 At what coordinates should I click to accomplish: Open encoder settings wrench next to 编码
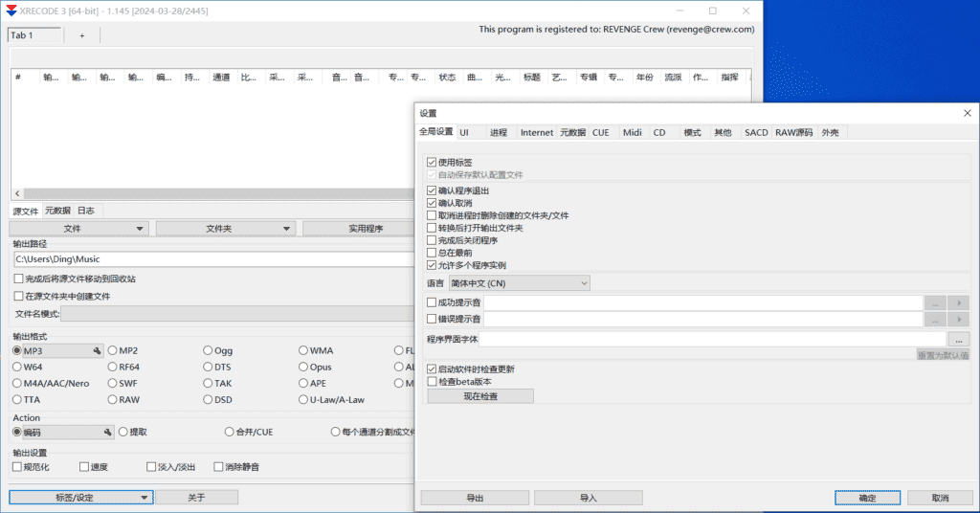click(108, 432)
